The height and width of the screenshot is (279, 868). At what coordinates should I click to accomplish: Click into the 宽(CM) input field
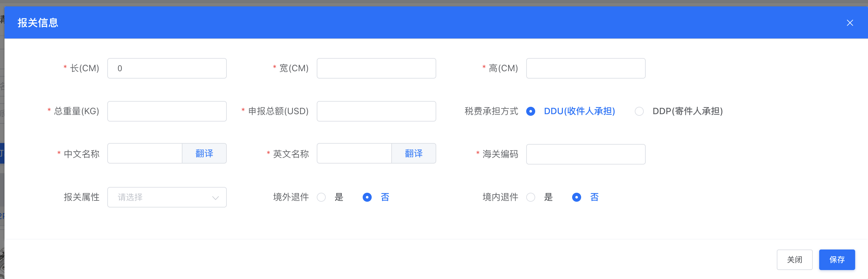376,68
